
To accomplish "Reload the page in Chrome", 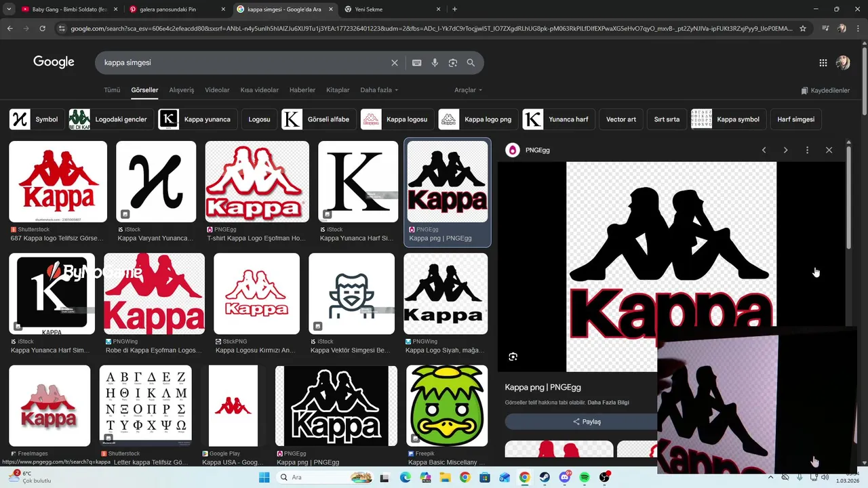I will (42, 28).
